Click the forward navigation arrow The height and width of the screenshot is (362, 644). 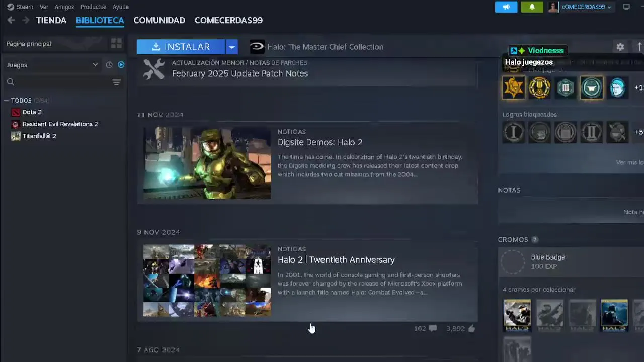click(x=26, y=20)
